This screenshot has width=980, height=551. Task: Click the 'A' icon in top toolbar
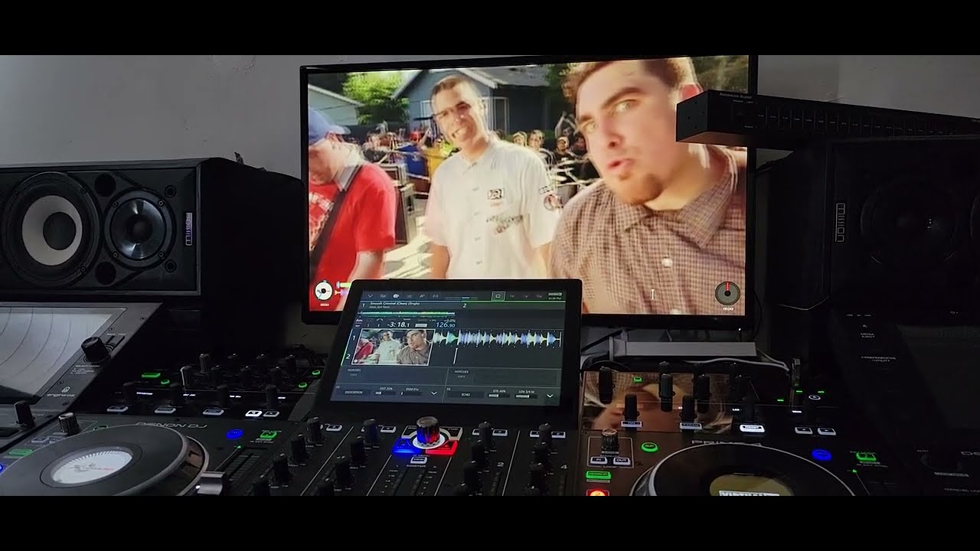click(x=422, y=296)
